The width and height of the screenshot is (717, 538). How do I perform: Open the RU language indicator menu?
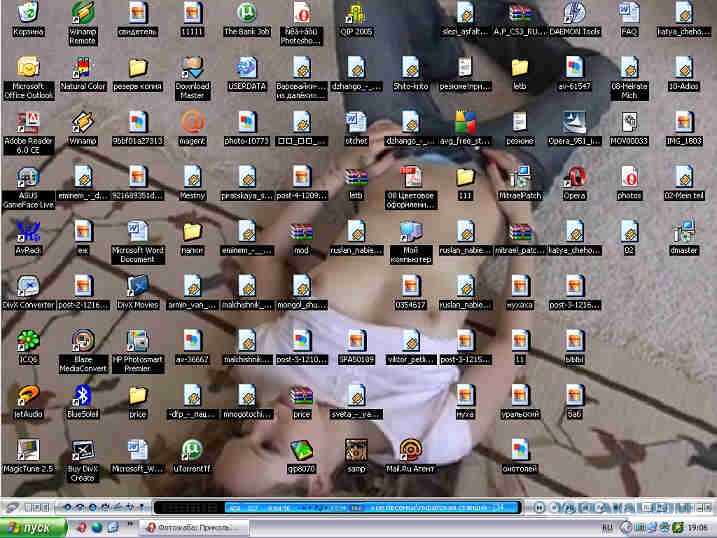pos(607,528)
